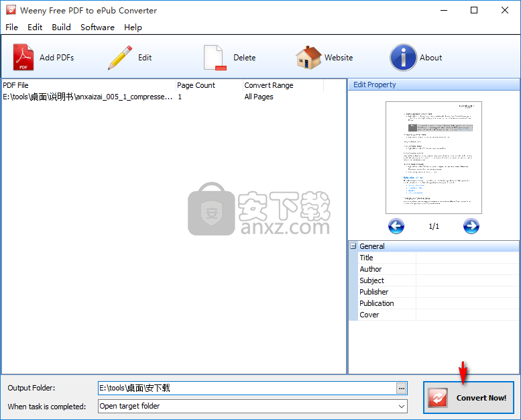Minimize the Weeny converter window
The image size is (521, 420).
tap(444, 10)
